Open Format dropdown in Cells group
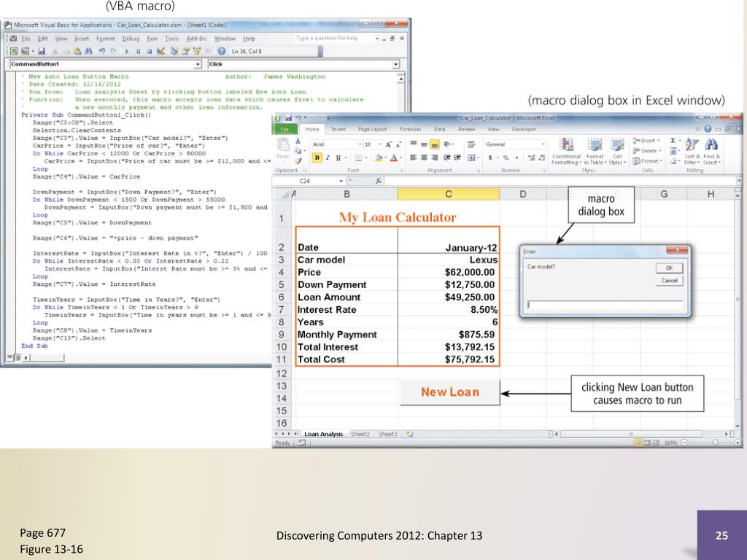The height and width of the screenshot is (560, 747). [x=649, y=161]
